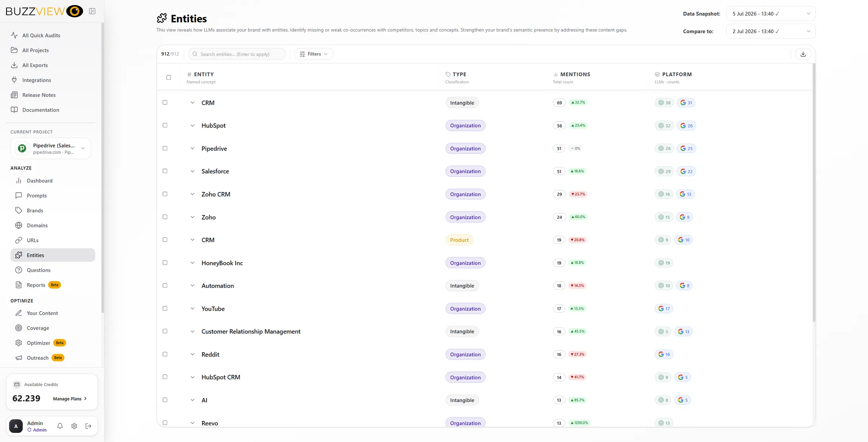Open All Quick Audits
Screen dimensions: 868x442
(51, 35)
